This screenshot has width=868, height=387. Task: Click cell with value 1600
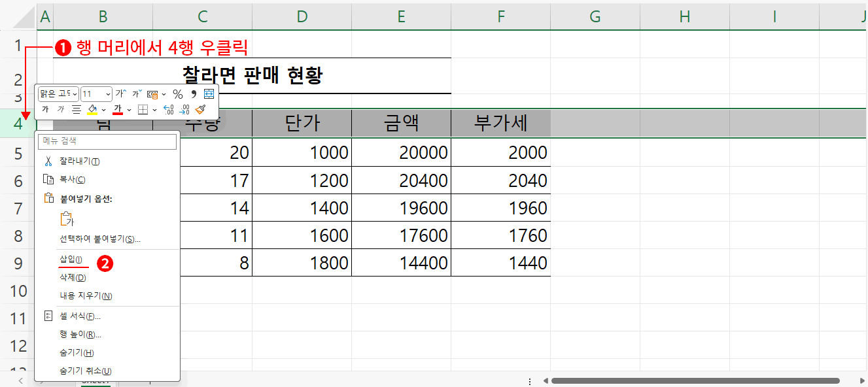[302, 235]
